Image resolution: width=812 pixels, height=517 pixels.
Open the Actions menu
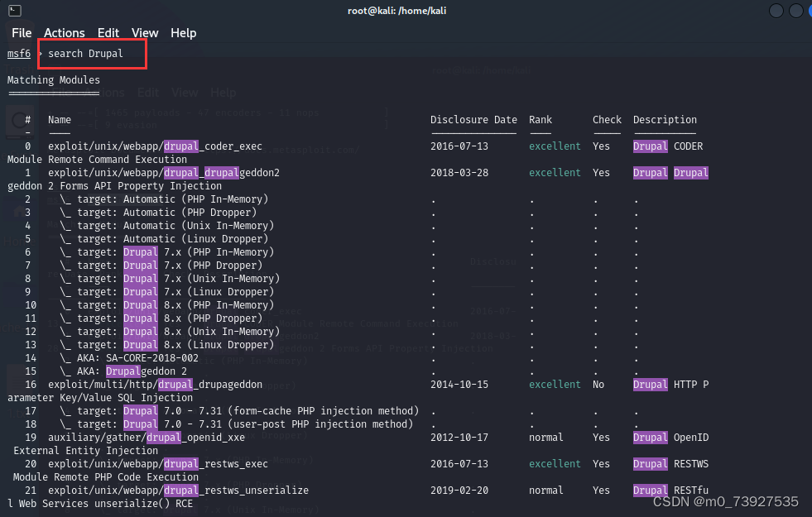64,33
